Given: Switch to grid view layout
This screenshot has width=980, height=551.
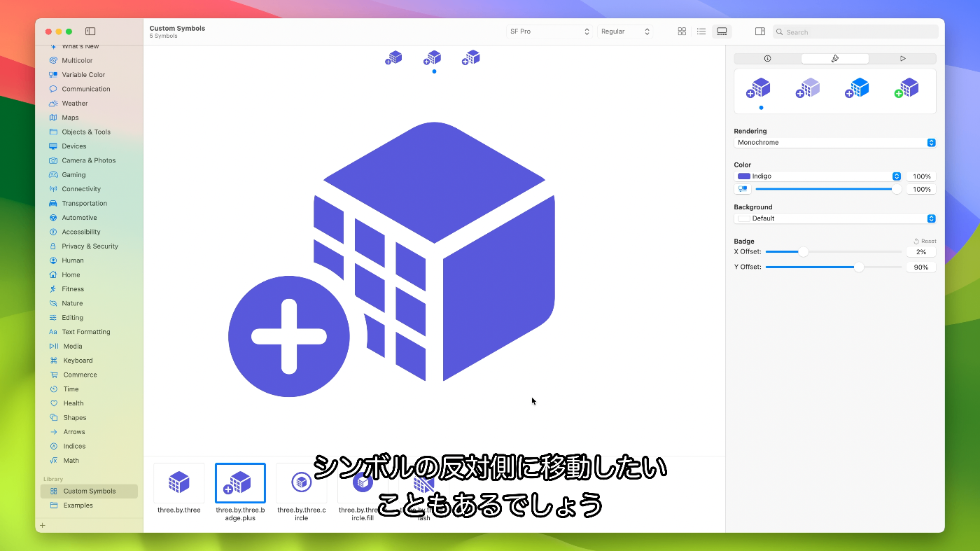Looking at the screenshot, I should (x=682, y=32).
